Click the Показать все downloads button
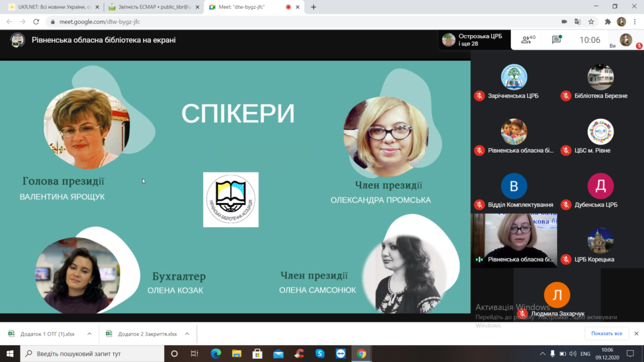This screenshot has width=644, height=362. point(606,334)
